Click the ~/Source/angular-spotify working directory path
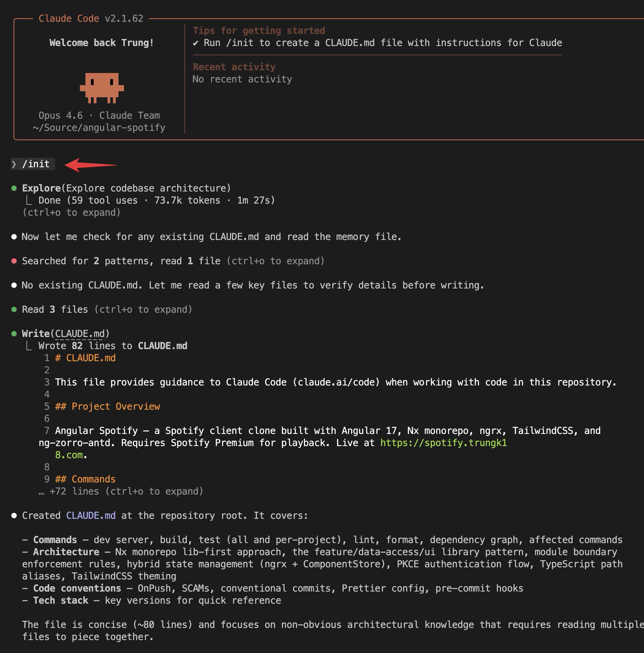 [x=99, y=128]
